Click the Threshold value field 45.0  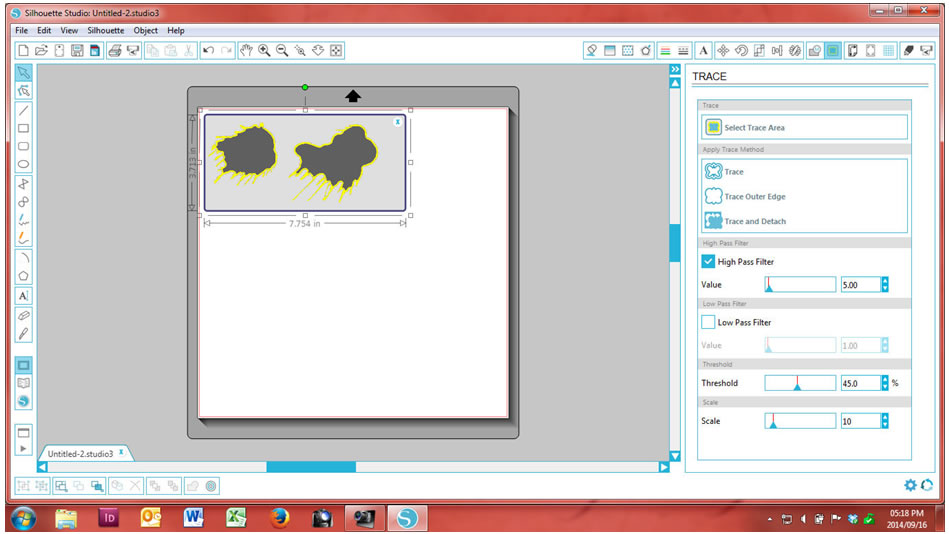(x=860, y=383)
